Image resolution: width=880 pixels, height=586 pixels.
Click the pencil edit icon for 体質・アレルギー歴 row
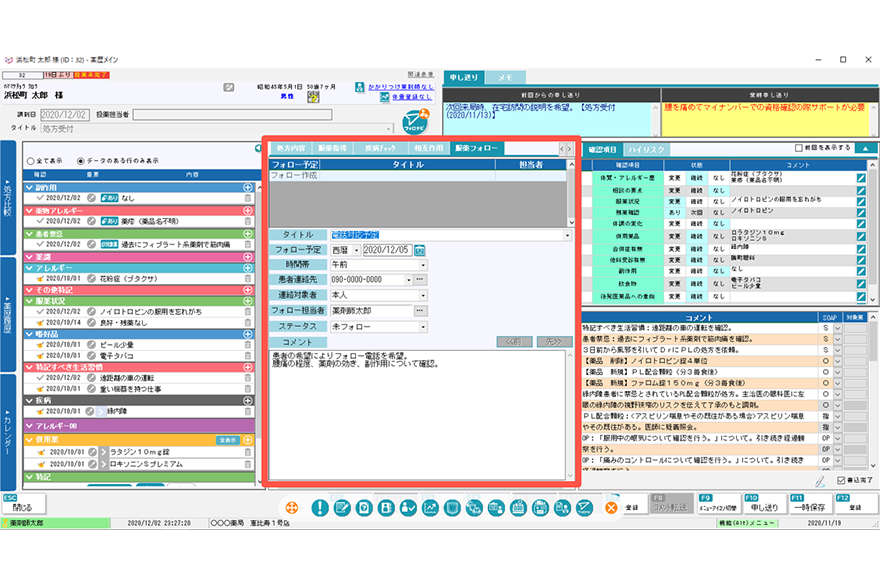[x=861, y=178]
